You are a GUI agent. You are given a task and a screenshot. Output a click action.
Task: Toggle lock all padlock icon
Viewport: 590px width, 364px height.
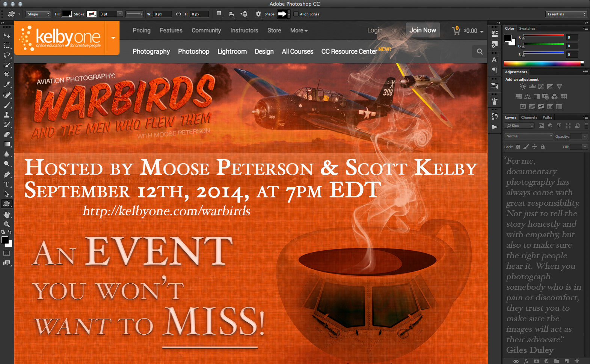click(x=542, y=147)
